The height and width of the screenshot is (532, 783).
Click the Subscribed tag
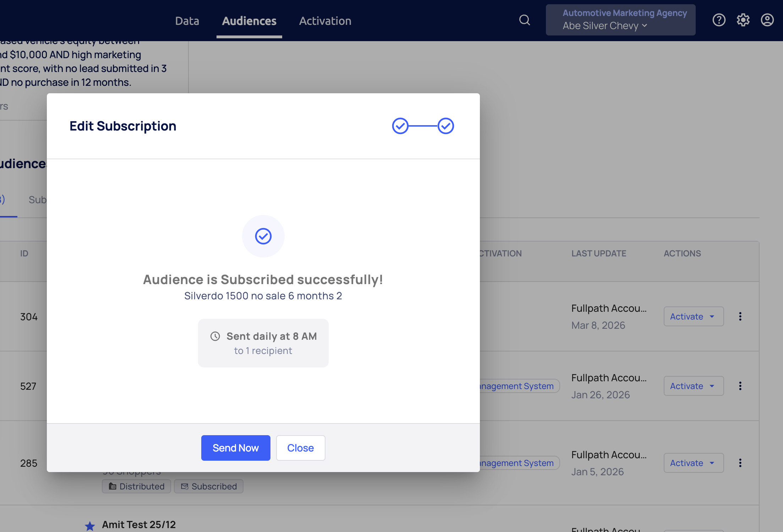(209, 486)
